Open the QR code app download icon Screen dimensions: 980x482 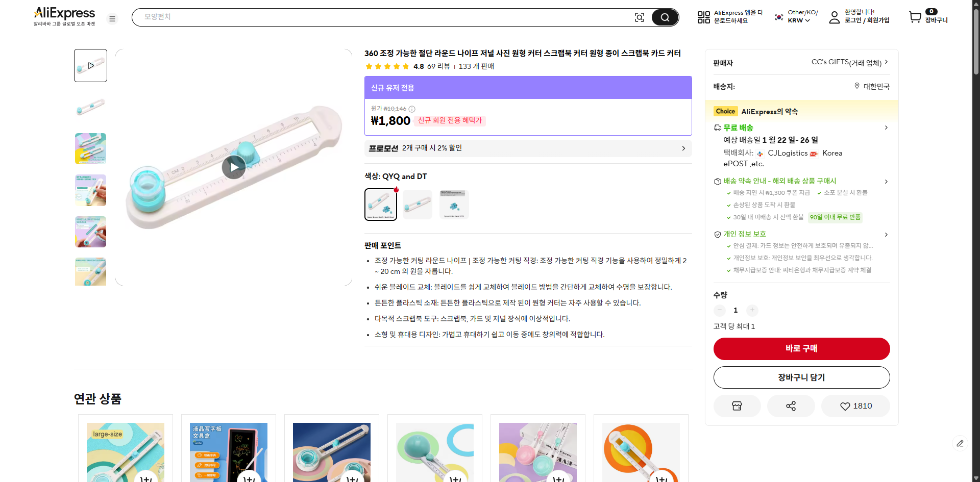pos(703,17)
